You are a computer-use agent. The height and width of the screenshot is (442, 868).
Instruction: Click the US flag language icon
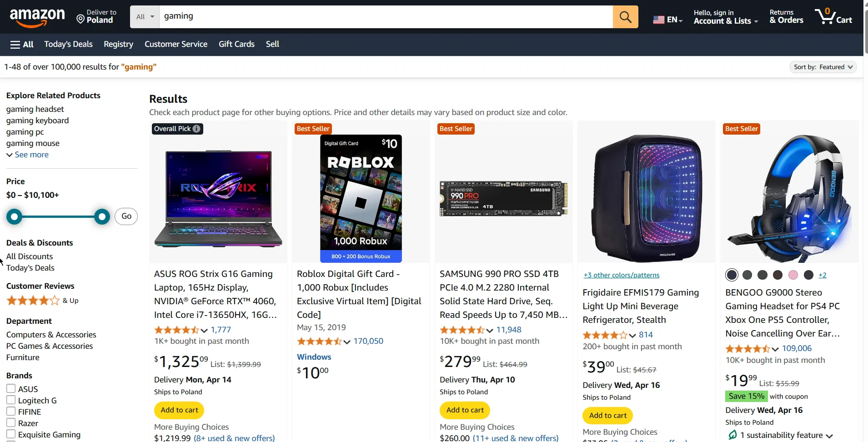(x=658, y=20)
